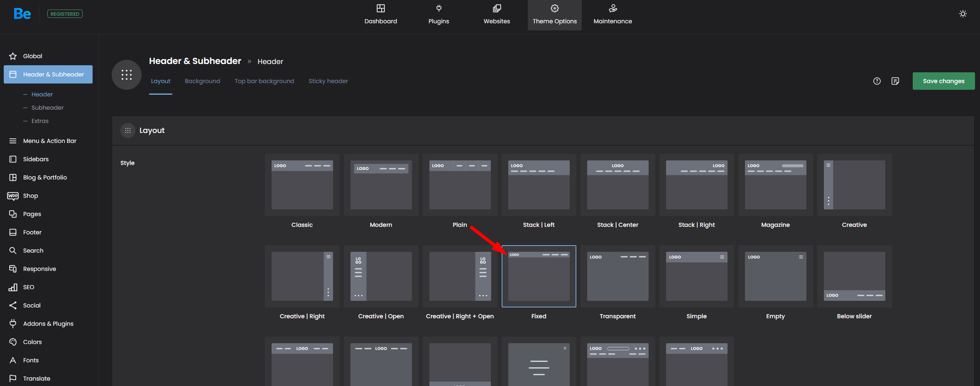Open SEO settings
The image size is (980, 386).
48,287
